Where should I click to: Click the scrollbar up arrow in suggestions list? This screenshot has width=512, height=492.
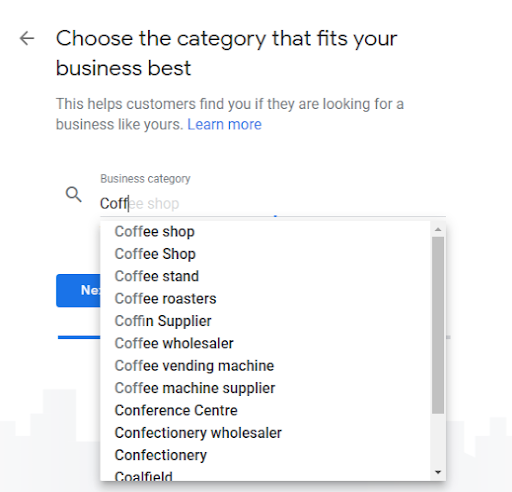coord(438,229)
